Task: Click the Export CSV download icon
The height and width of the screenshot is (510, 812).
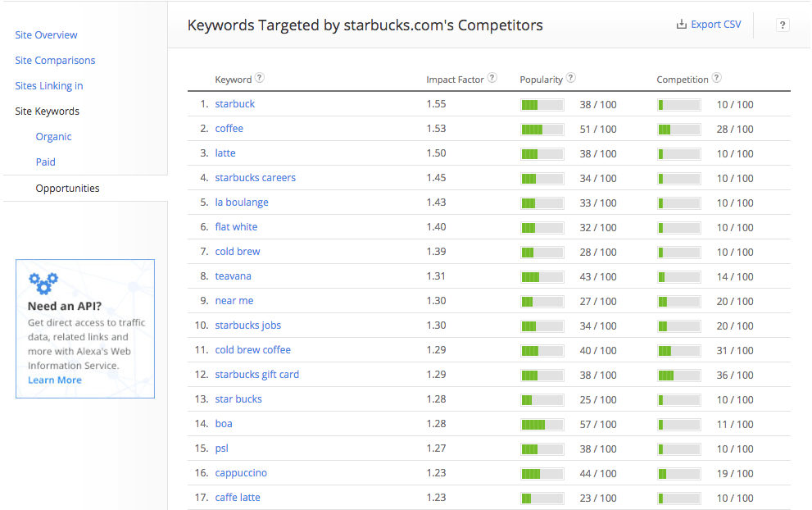Action: point(682,25)
